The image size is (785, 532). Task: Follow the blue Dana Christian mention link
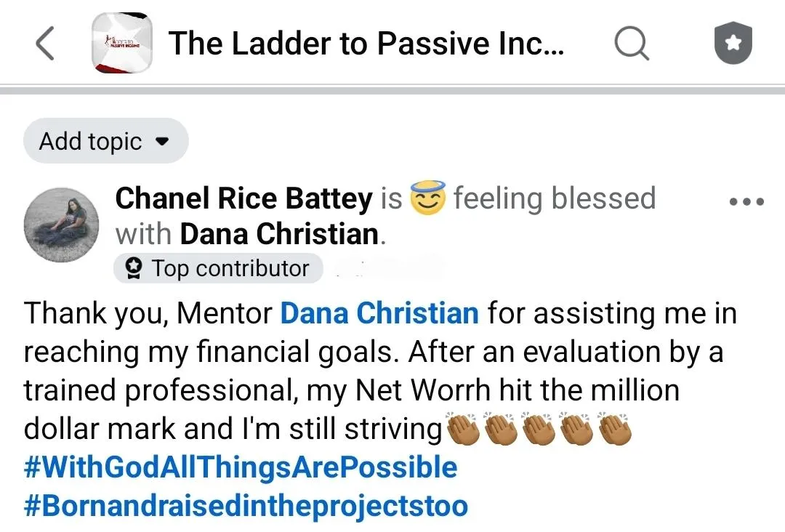point(379,313)
